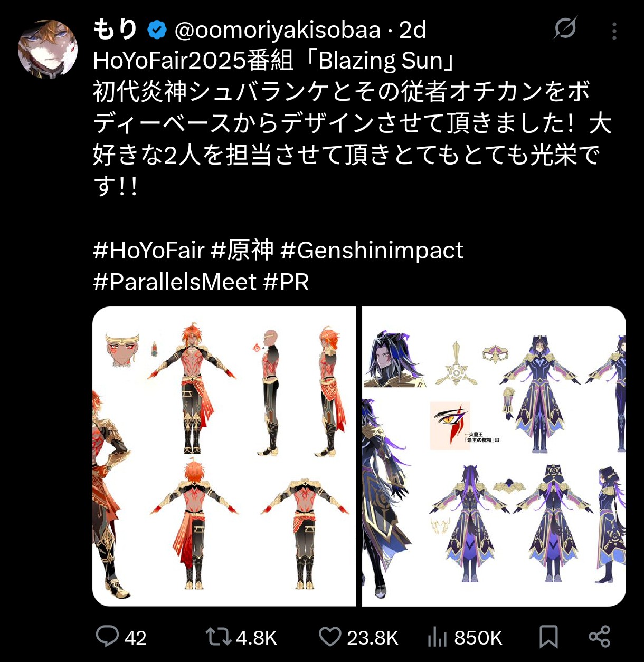Open the #原神 hashtag
The width and height of the screenshot is (644, 662).
point(242,250)
